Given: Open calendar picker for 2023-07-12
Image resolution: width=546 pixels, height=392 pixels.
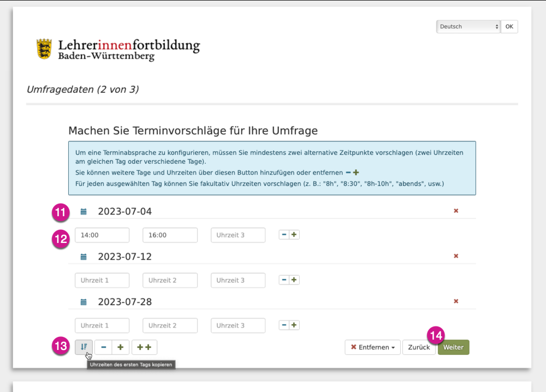Looking at the screenshot, I should point(84,257).
